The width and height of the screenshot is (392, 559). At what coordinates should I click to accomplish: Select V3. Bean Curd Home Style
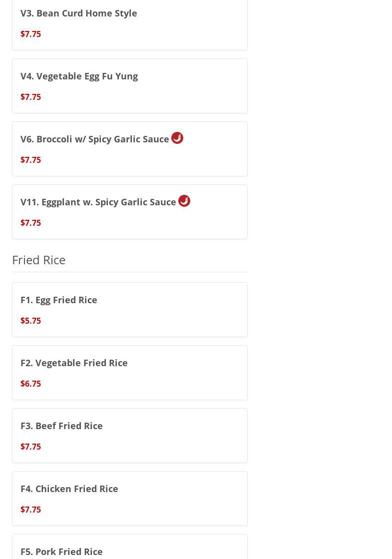[78, 13]
